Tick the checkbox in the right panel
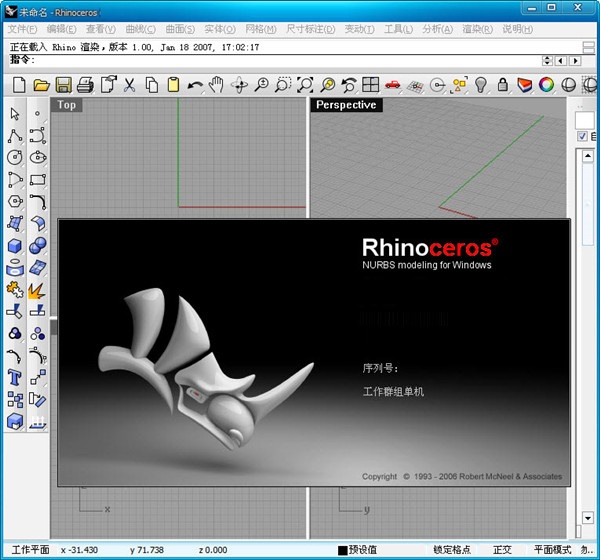Viewport: 600px width, 560px height. tap(583, 137)
